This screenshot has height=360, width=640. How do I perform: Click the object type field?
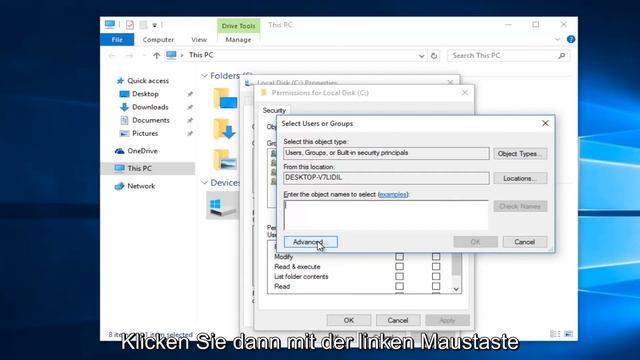pyautogui.click(x=386, y=153)
